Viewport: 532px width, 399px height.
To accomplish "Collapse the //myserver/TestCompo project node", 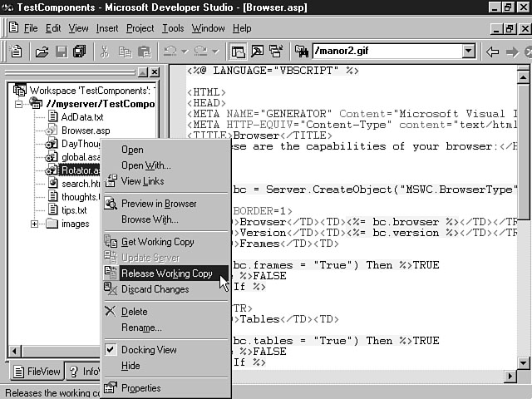I will click(19, 104).
